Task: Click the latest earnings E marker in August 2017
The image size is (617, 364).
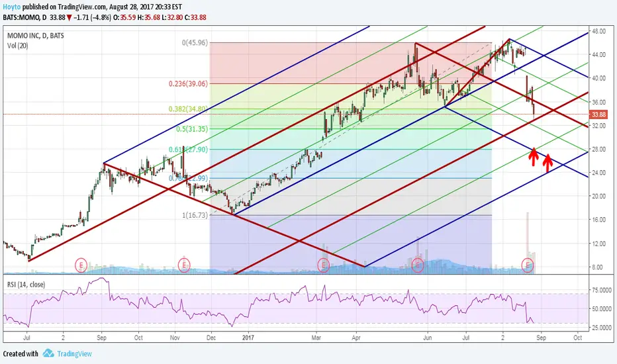Action: (x=527, y=265)
